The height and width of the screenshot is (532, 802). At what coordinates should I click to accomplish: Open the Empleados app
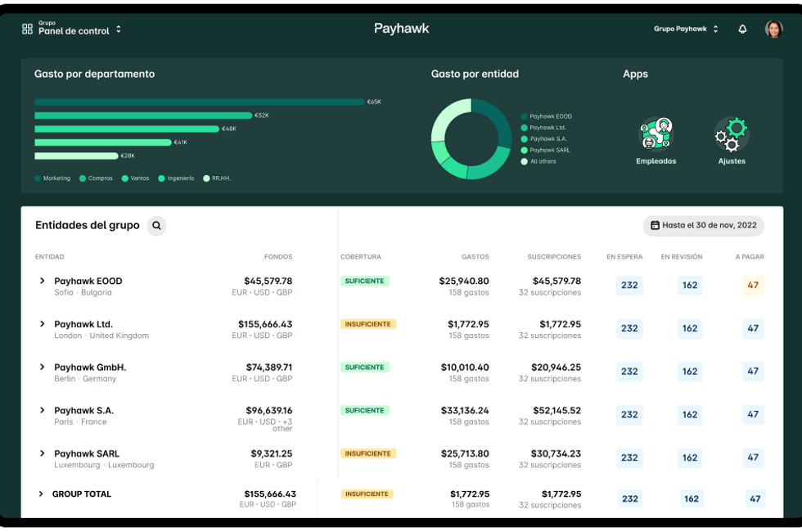click(x=656, y=141)
